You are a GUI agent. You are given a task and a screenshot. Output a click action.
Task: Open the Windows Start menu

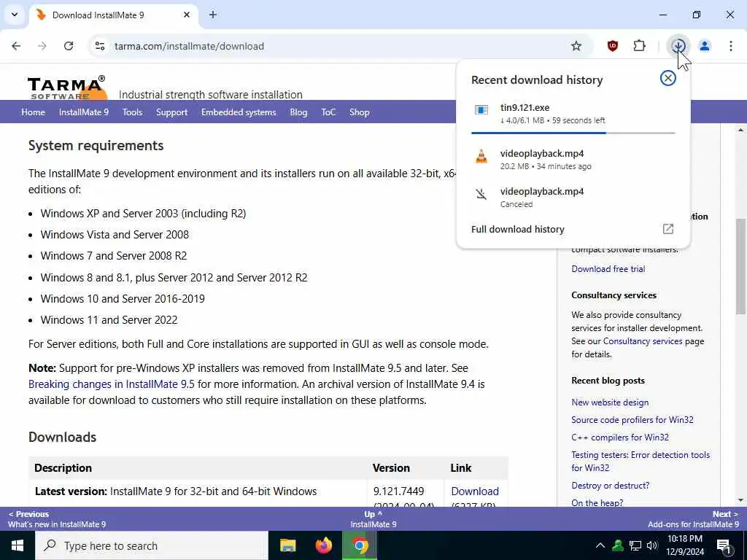point(18,545)
